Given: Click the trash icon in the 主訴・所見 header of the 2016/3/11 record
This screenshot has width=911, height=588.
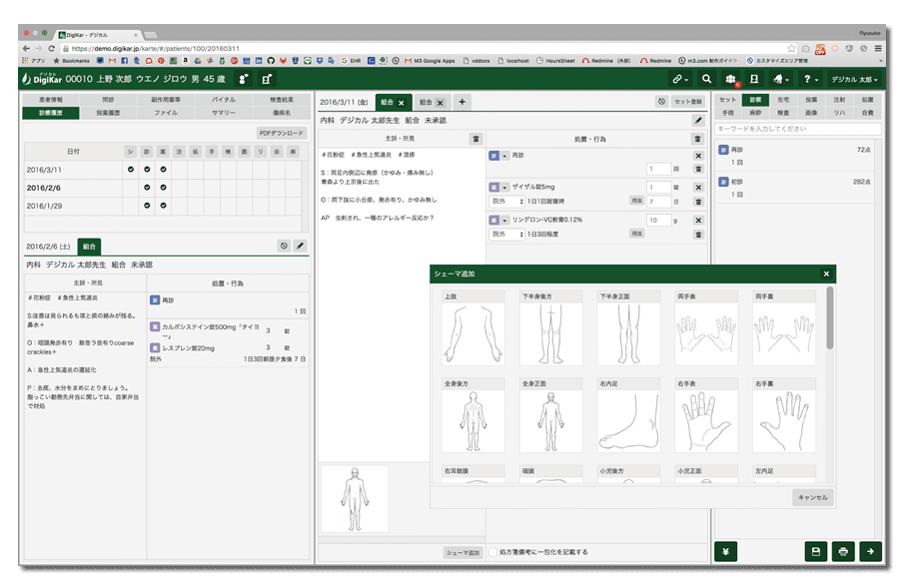Looking at the screenshot, I should [475, 139].
